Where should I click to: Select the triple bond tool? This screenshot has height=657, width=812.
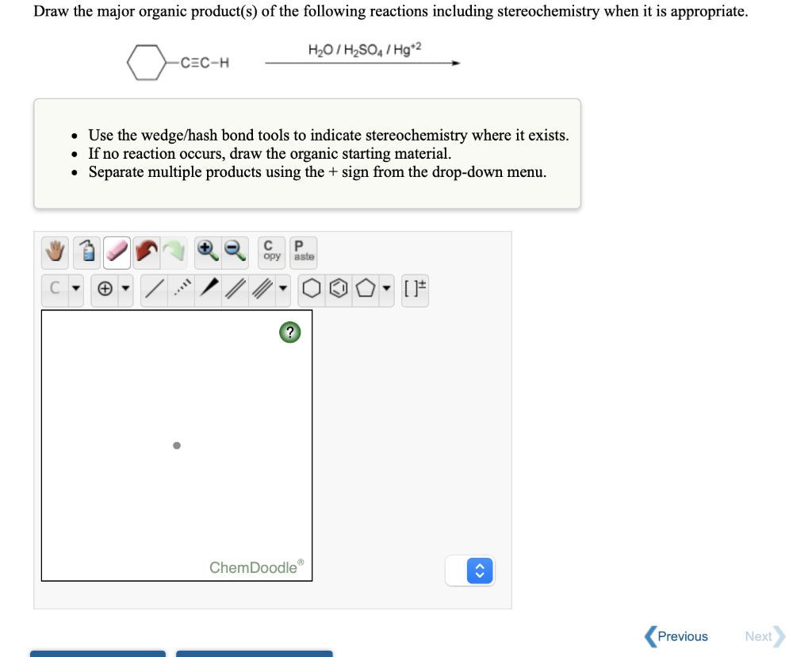(x=262, y=289)
